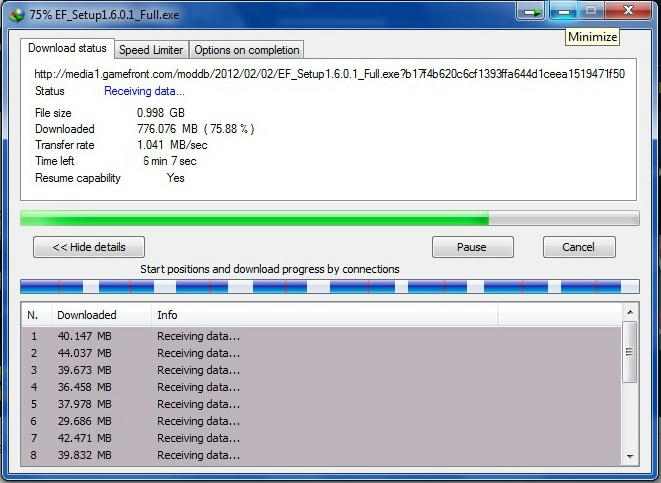Click the Hide details button
The width and height of the screenshot is (661, 483).
coord(89,247)
